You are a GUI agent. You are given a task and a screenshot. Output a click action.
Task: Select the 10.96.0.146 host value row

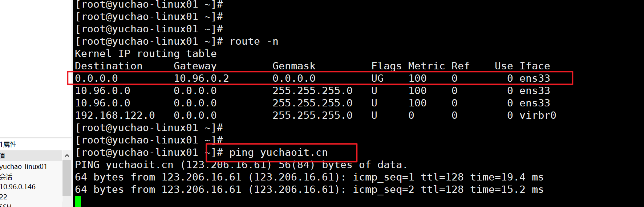coord(18,187)
